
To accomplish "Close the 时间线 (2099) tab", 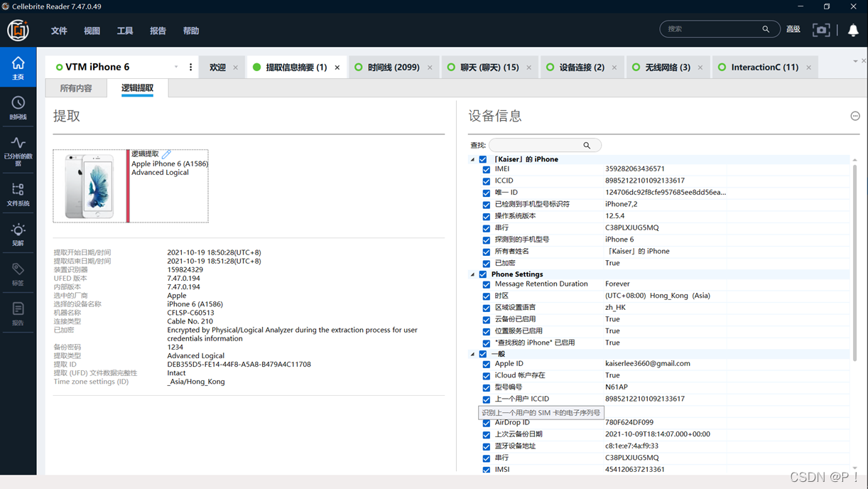I will tap(430, 68).
